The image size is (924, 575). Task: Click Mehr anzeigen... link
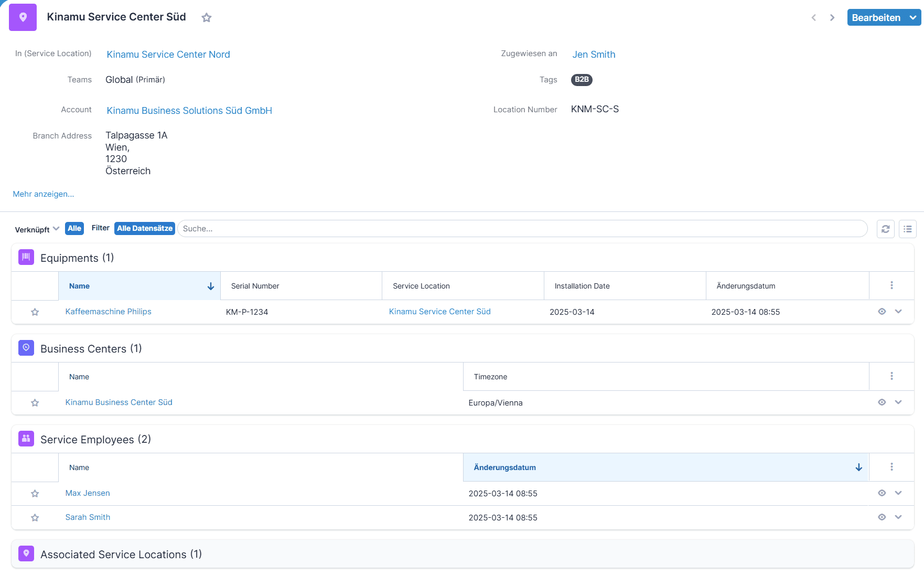pos(44,194)
